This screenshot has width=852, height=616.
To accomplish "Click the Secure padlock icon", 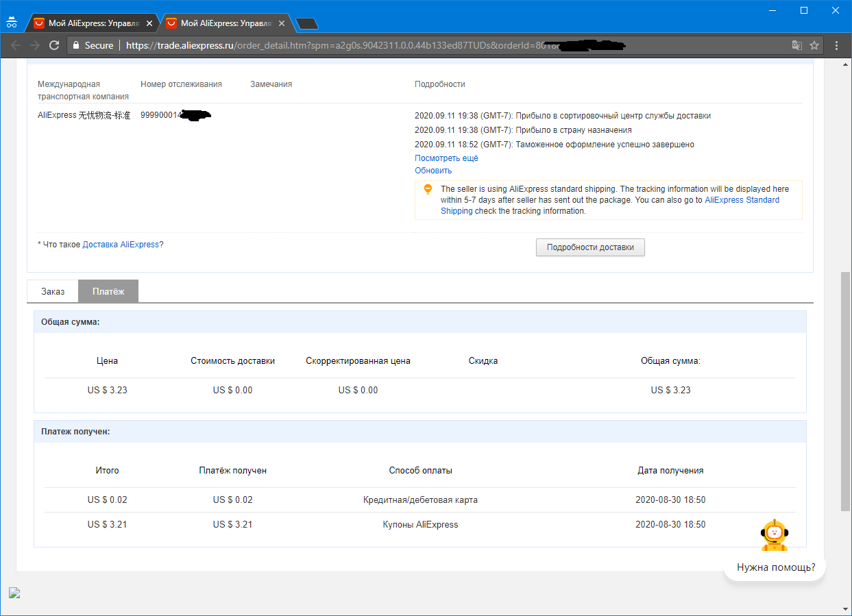I will pyautogui.click(x=77, y=45).
